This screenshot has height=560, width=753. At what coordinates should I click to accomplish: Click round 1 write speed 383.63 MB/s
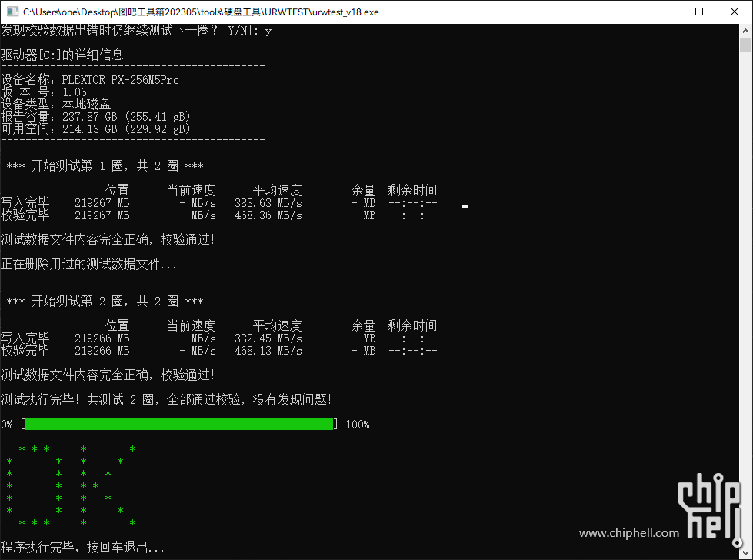click(x=268, y=202)
